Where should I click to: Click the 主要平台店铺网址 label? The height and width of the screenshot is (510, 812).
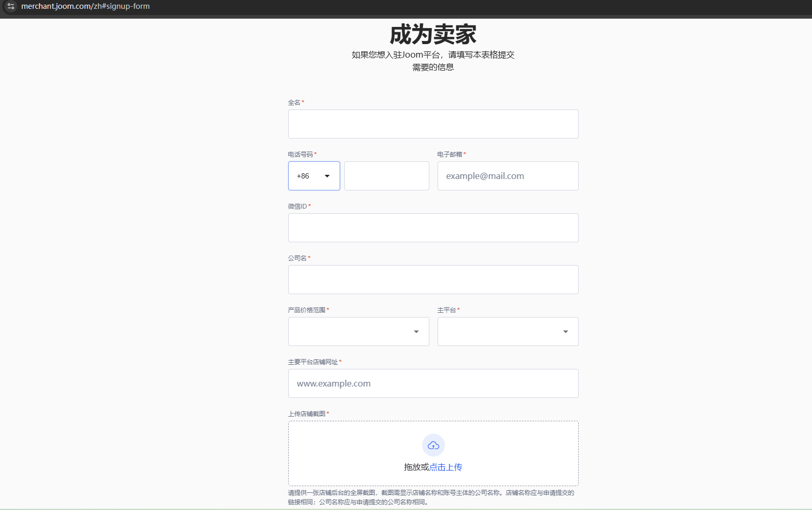pos(313,362)
